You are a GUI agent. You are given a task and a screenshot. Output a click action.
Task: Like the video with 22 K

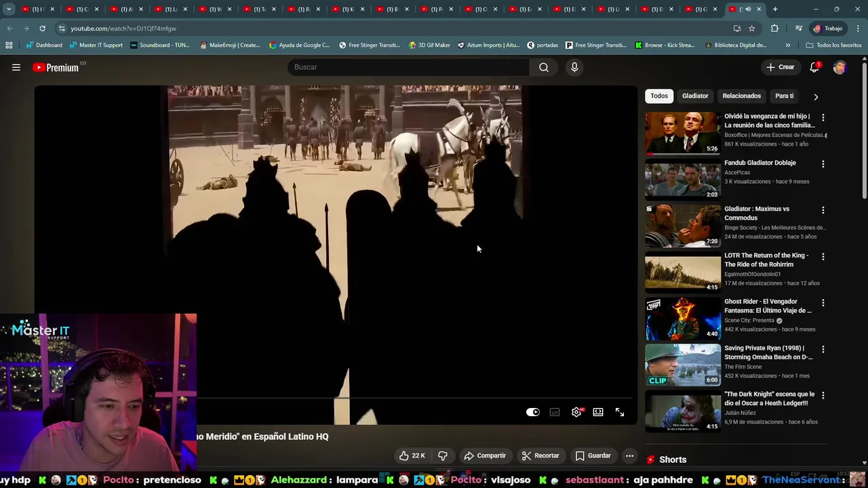(412, 455)
